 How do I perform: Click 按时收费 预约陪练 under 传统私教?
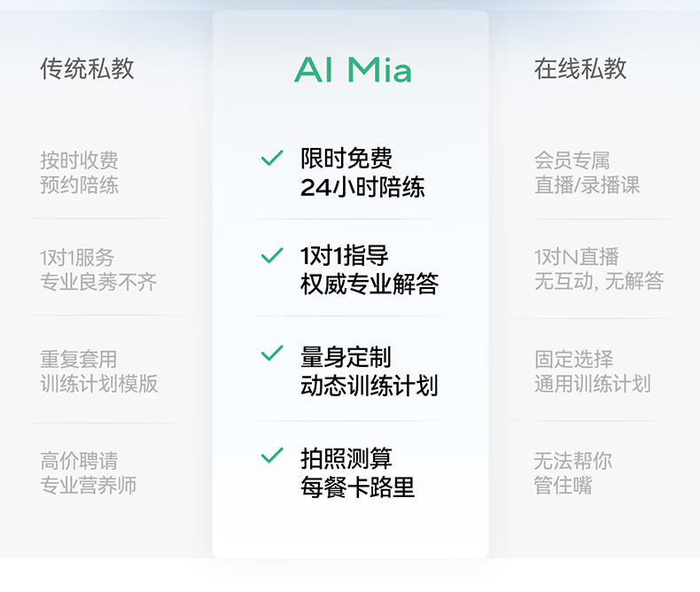coord(79,173)
